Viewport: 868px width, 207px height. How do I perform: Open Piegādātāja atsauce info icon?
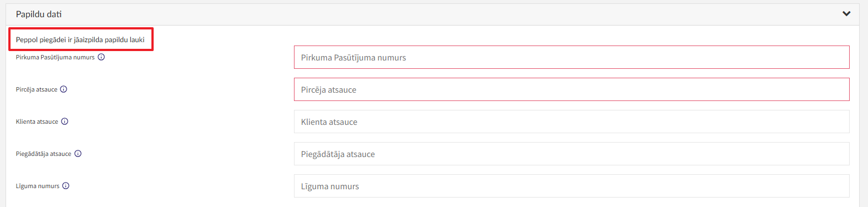click(78, 154)
